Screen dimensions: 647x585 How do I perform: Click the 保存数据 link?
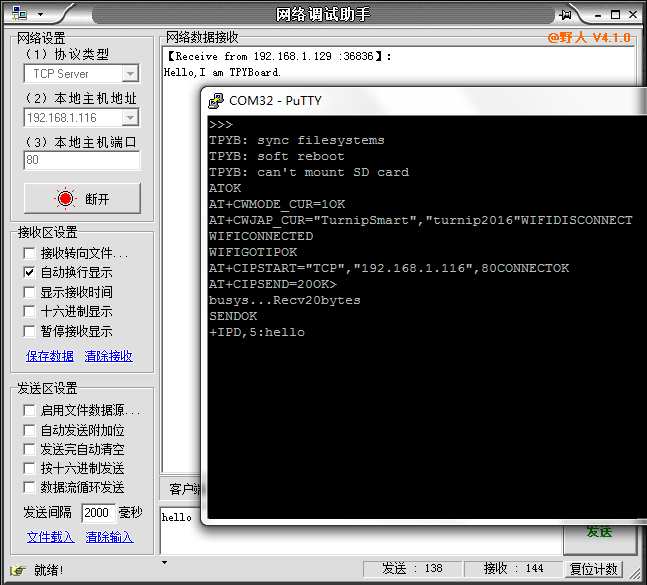[50, 356]
